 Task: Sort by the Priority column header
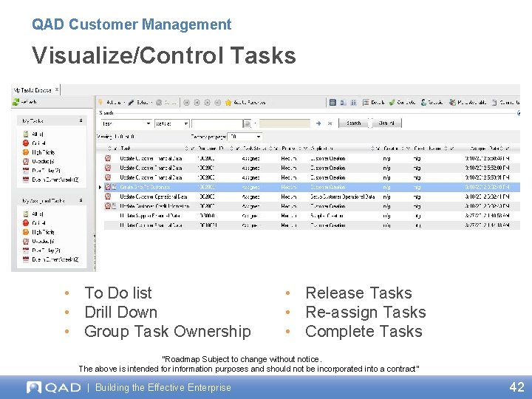pos(289,149)
